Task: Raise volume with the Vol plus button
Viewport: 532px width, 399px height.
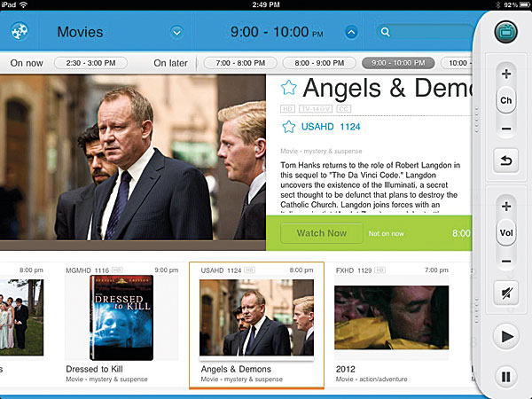Action: pyautogui.click(x=506, y=207)
